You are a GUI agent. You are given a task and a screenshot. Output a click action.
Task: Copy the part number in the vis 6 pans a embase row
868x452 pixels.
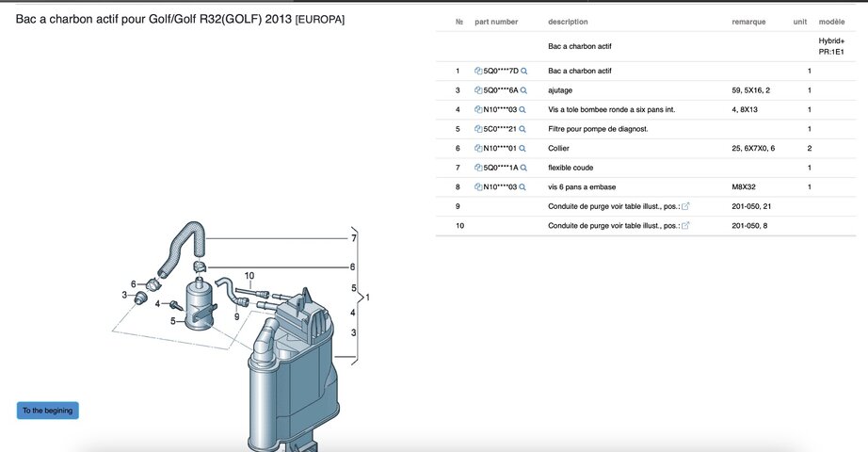click(478, 187)
